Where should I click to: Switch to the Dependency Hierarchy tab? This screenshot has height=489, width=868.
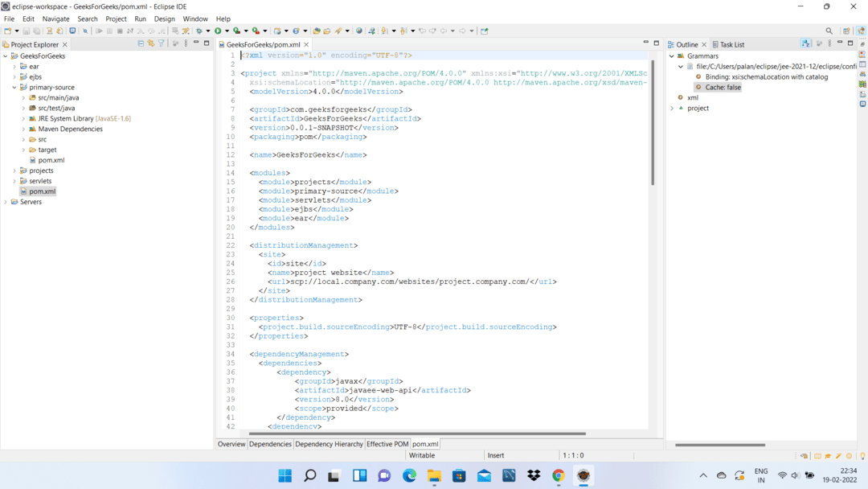click(x=329, y=444)
